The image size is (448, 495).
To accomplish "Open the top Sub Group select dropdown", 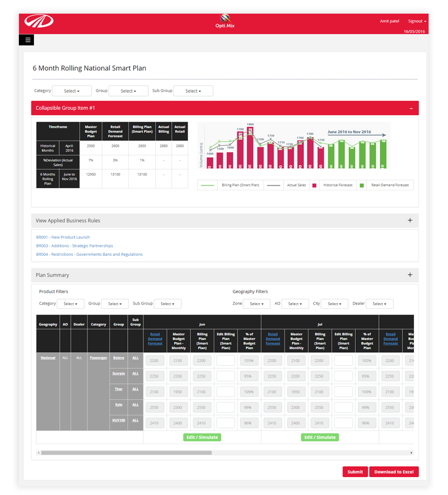I will pos(193,91).
